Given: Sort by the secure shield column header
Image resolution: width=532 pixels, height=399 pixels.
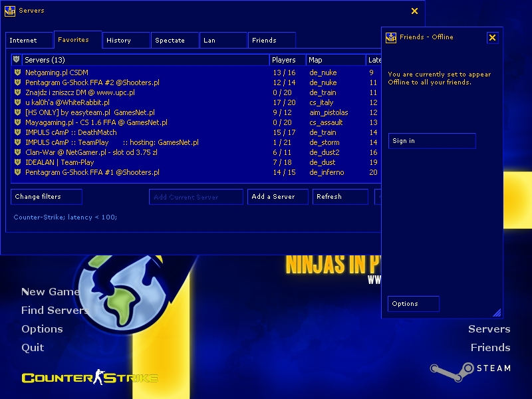Looking at the screenshot, I should (16, 60).
